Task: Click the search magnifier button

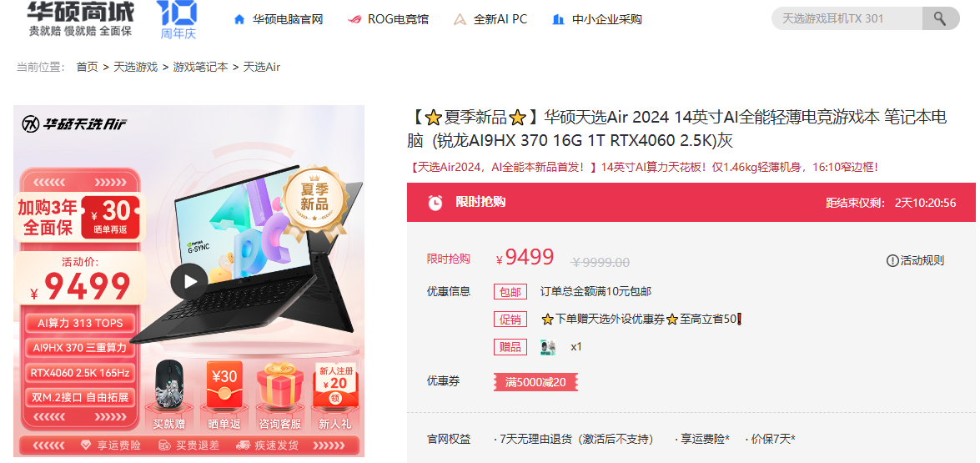Action: (940, 18)
